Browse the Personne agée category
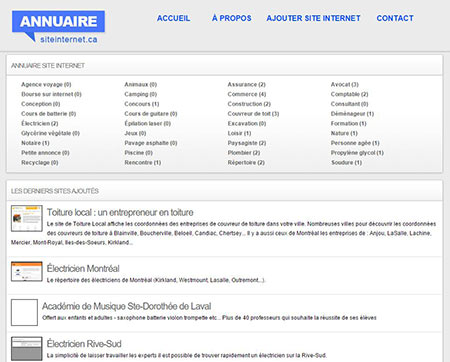The image size is (450, 362). tap(355, 143)
